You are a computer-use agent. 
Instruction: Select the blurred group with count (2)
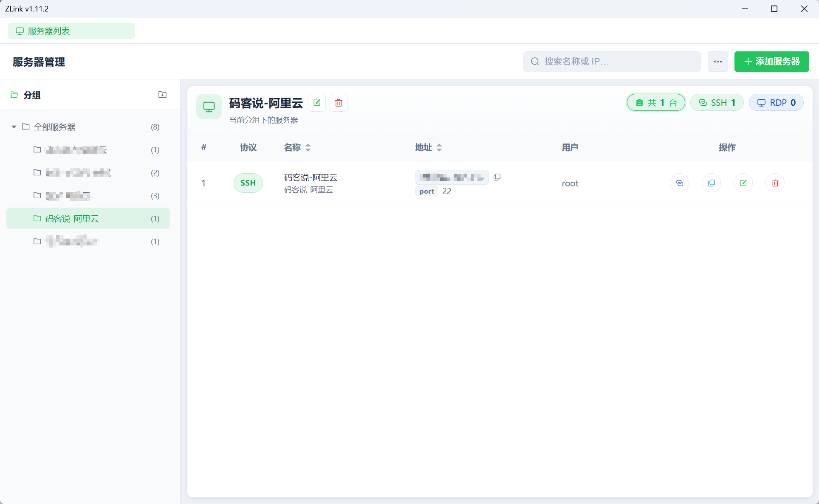88,173
